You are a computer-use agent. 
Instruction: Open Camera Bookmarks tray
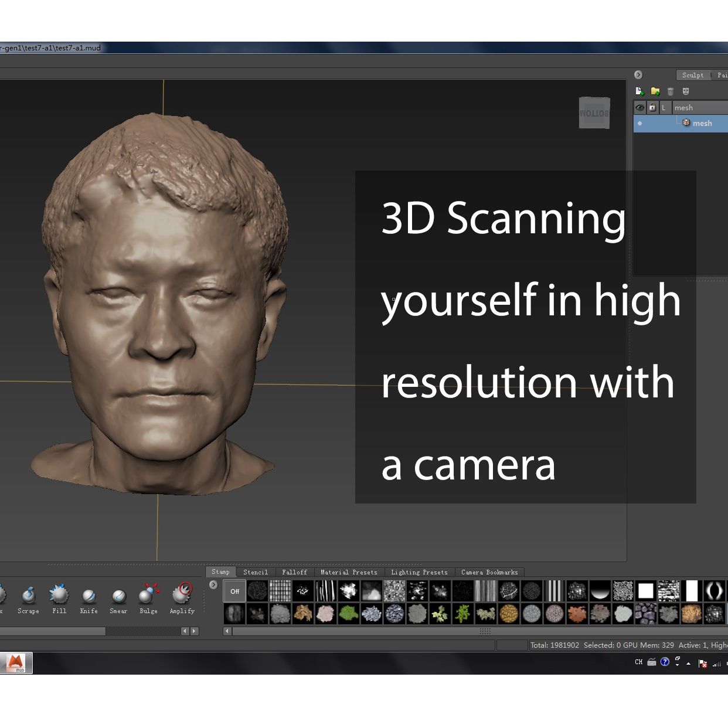click(489, 572)
